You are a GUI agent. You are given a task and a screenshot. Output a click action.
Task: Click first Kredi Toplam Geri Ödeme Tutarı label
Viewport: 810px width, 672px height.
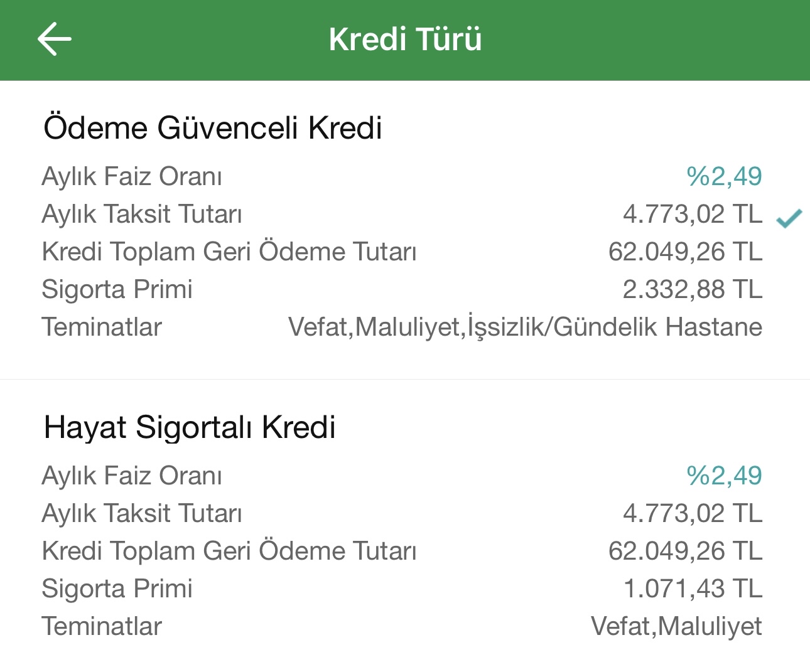click(x=229, y=252)
